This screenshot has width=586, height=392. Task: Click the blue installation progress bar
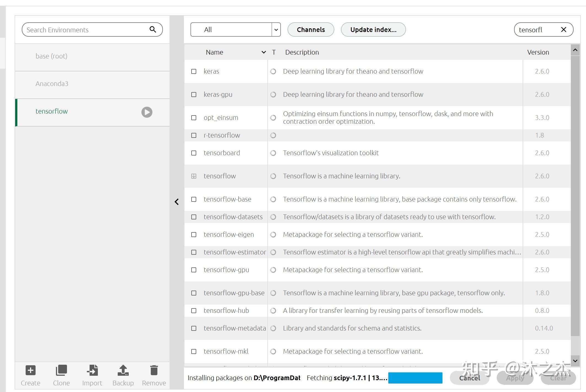pos(415,378)
